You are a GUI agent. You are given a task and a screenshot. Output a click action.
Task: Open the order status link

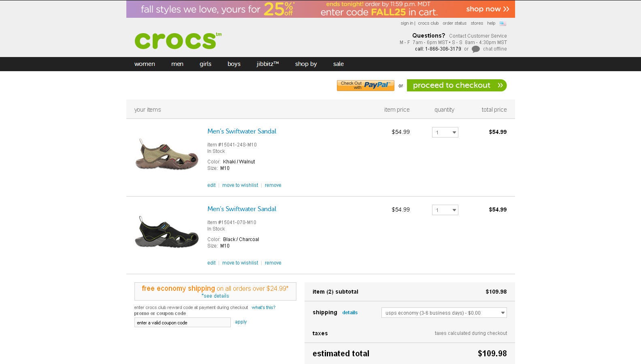pos(454,23)
